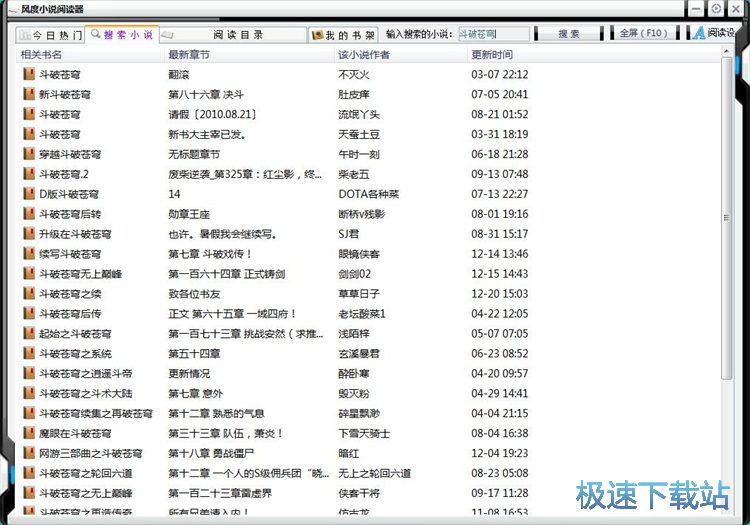The image size is (750, 525).
Task: Click chapter 第一百六十四章 正式铸剑
Action: 227,274
